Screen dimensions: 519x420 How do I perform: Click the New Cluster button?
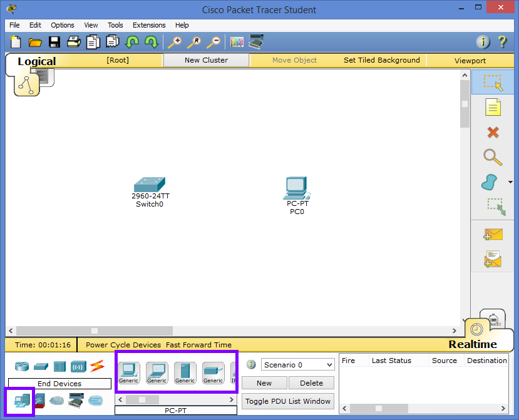[206, 60]
